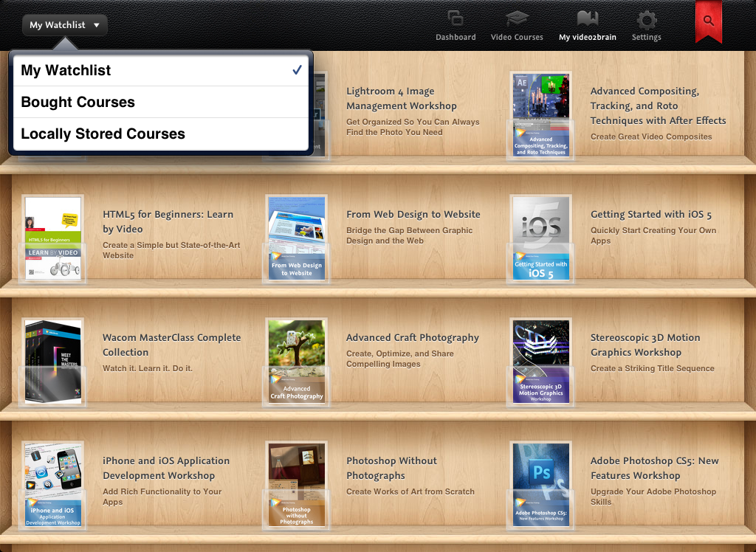Image resolution: width=756 pixels, height=552 pixels.
Task: Click 'Watch it. Learn it. Do it.' text
Action: click(x=148, y=368)
